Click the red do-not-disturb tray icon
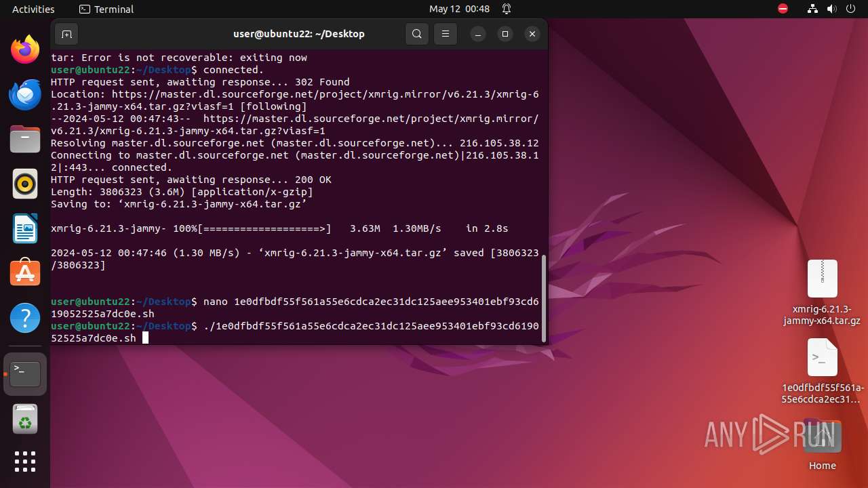868x488 pixels. click(783, 9)
